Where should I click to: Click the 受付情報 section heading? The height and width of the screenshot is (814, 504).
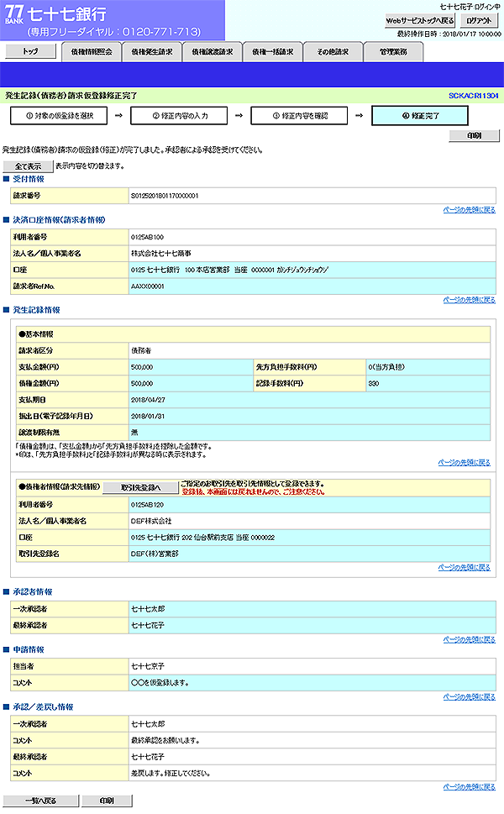(29, 179)
